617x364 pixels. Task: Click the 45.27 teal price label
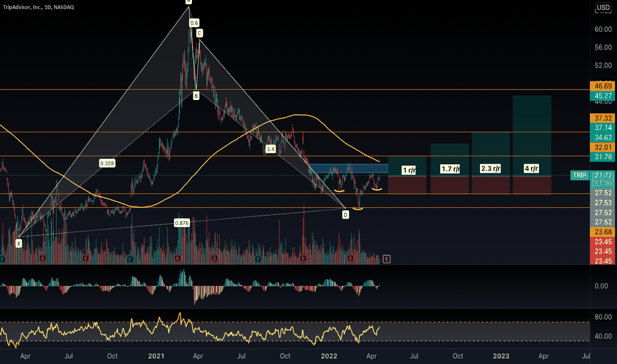603,96
